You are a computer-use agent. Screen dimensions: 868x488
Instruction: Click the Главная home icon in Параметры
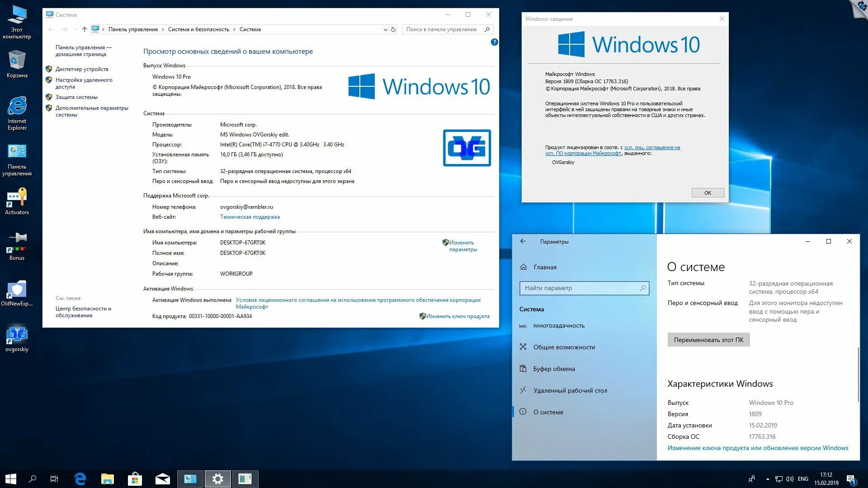point(524,267)
